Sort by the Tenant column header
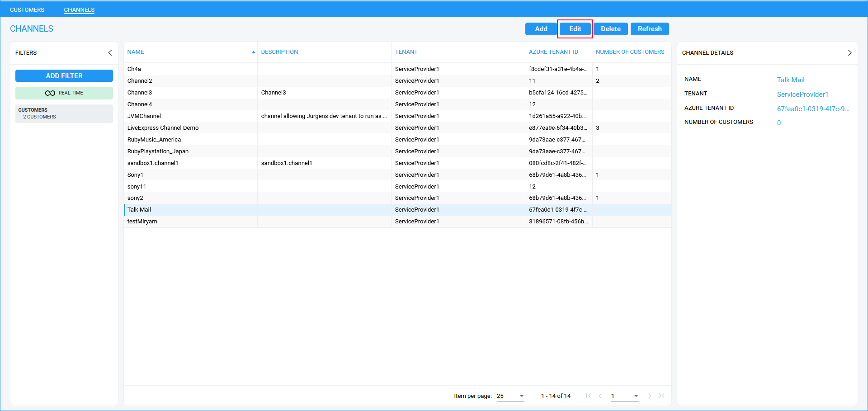 tap(406, 52)
